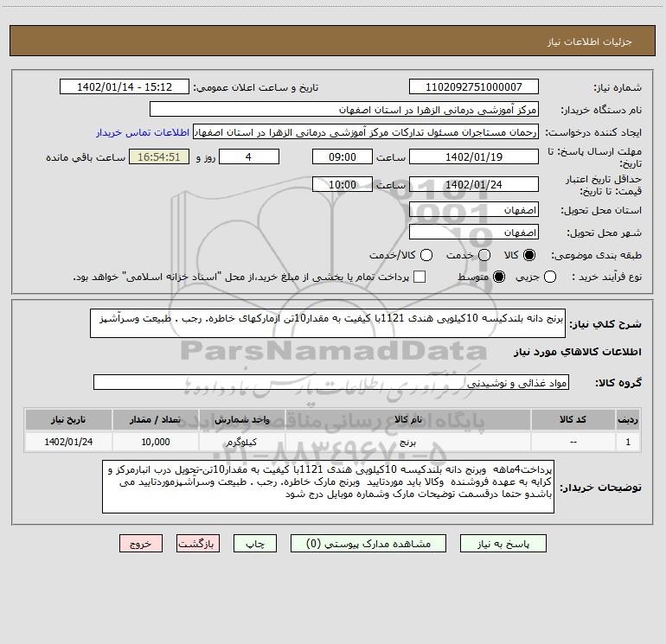Click the 10,000 quantity cell
666x644 pixels.
point(155,442)
